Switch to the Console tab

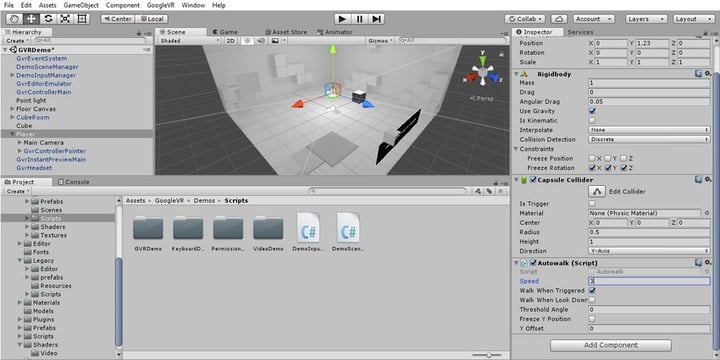(x=74, y=182)
